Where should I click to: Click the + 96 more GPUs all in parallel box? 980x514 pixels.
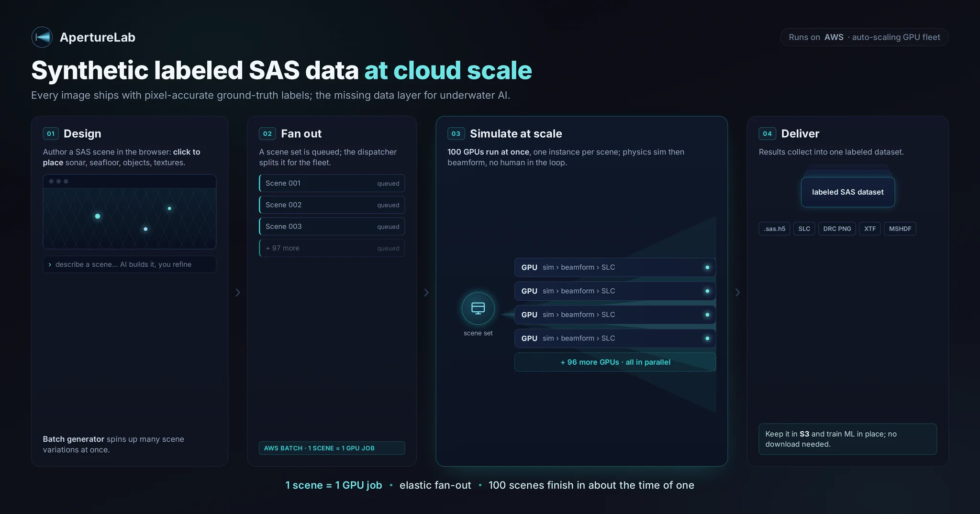tap(615, 362)
